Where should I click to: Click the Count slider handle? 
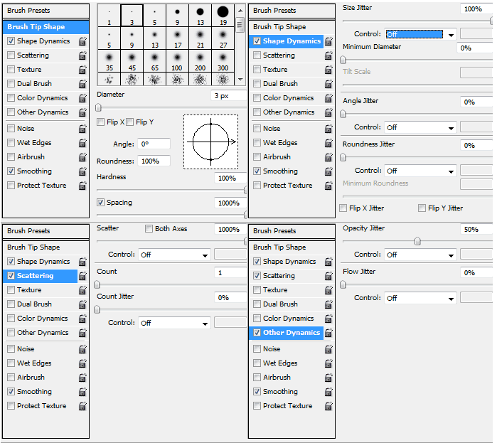[97, 284]
